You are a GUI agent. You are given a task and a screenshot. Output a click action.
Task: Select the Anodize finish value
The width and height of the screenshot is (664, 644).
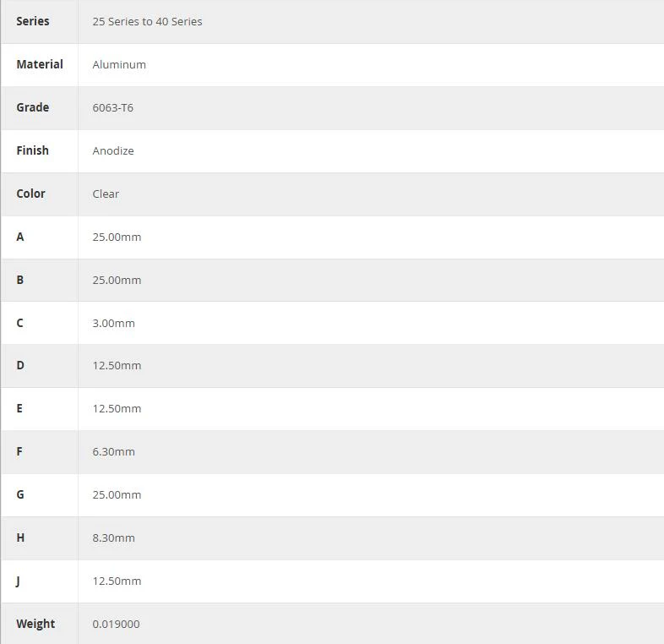[113, 150]
